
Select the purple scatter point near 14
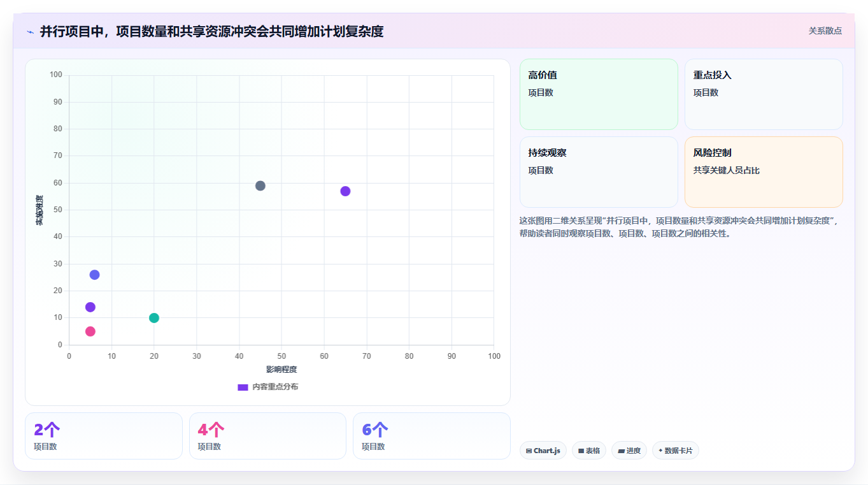(90, 307)
